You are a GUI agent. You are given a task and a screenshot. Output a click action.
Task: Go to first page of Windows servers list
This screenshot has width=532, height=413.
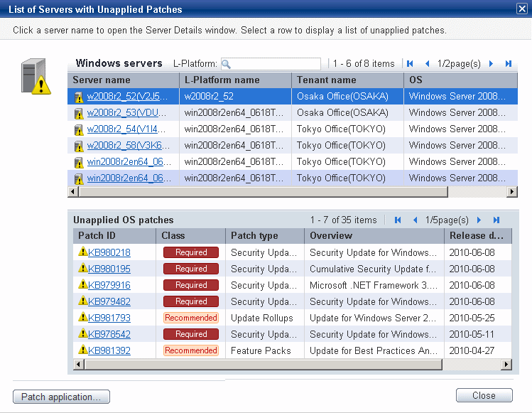coord(410,63)
